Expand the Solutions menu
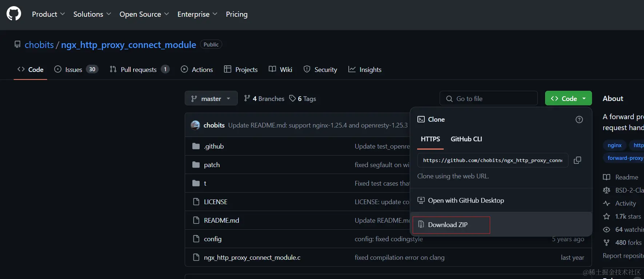Viewport: 644px width, 279px height. 92,14
